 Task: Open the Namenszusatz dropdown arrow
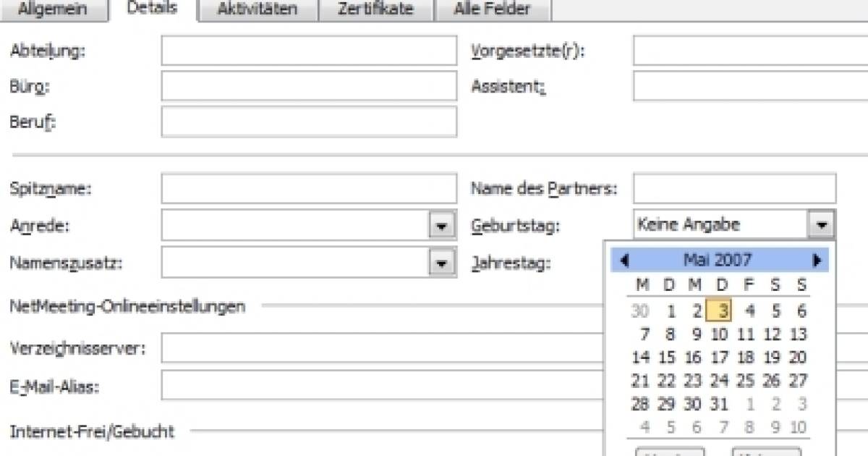click(x=441, y=262)
